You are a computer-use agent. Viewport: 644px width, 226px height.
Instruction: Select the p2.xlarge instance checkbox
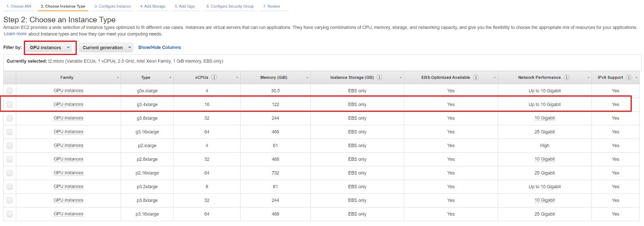pos(10,145)
